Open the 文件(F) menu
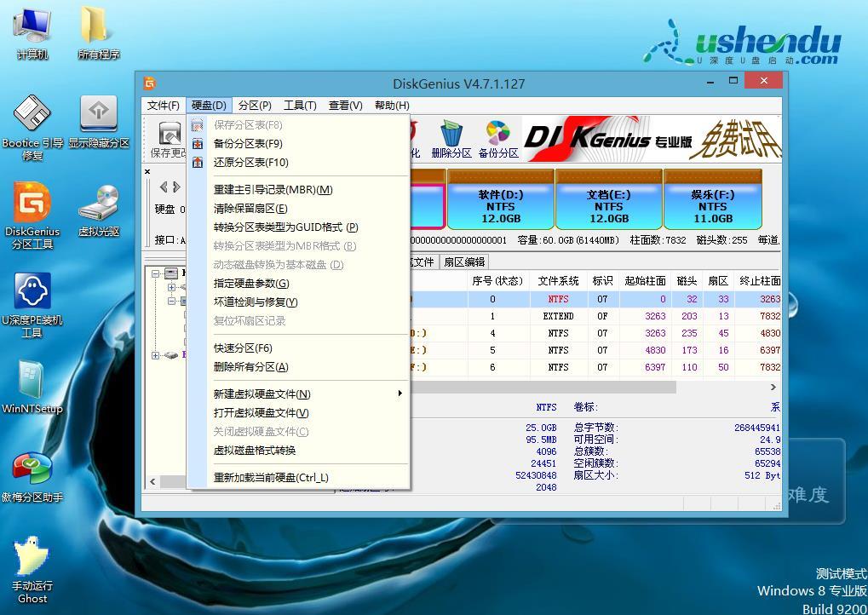The image size is (868, 615). tap(164, 105)
